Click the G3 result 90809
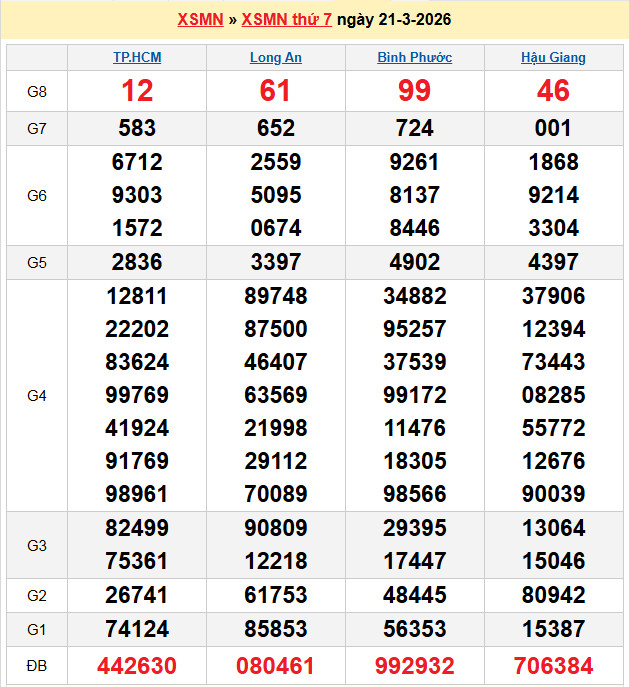Viewport: 630px width, 687px height. coord(275,528)
